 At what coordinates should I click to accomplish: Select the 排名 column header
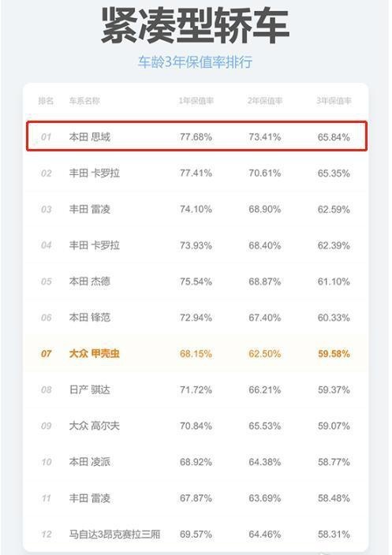pos(46,101)
